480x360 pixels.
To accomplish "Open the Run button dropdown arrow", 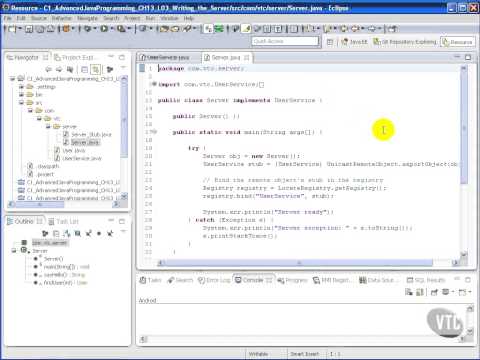I will [112, 29].
